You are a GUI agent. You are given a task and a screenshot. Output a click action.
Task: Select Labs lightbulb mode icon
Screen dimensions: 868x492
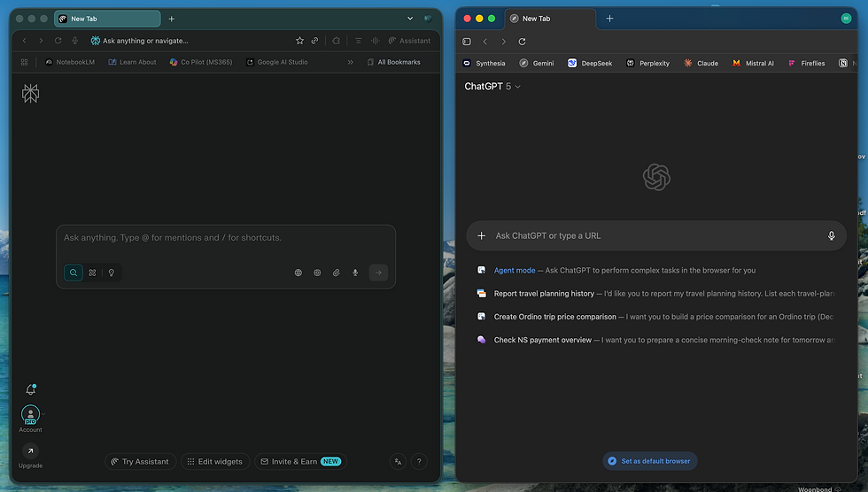pos(112,273)
